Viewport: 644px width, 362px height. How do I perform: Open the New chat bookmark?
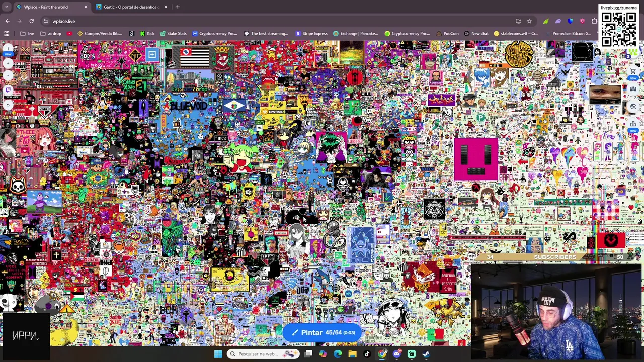[476, 34]
